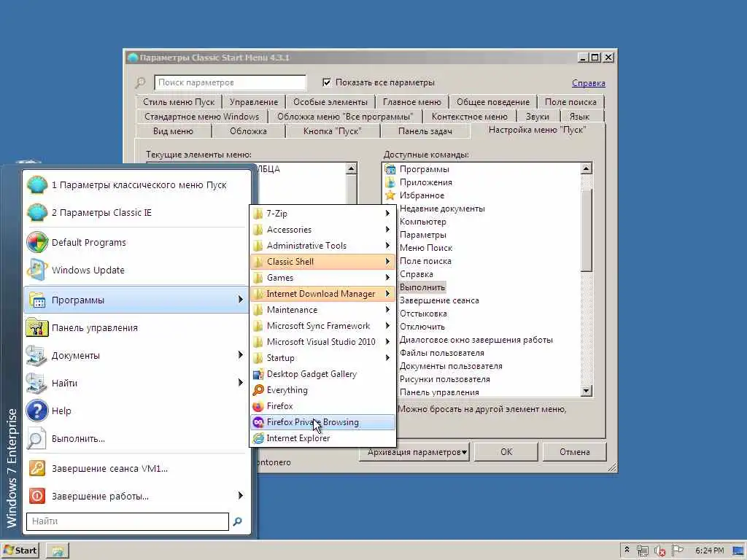Open the Help question mark icon
Screen dimensions: 747x560
point(37,411)
